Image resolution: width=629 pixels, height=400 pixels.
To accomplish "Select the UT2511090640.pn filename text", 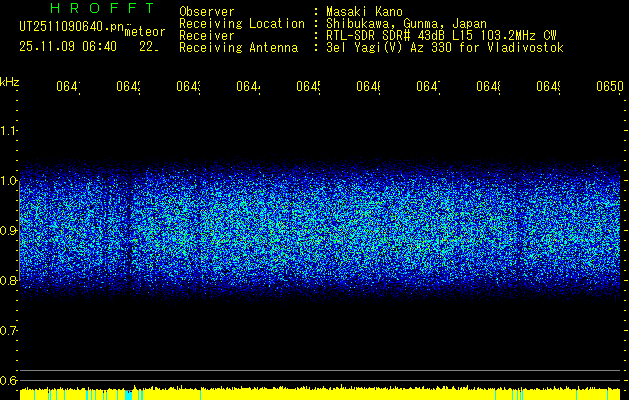I will pos(72,27).
